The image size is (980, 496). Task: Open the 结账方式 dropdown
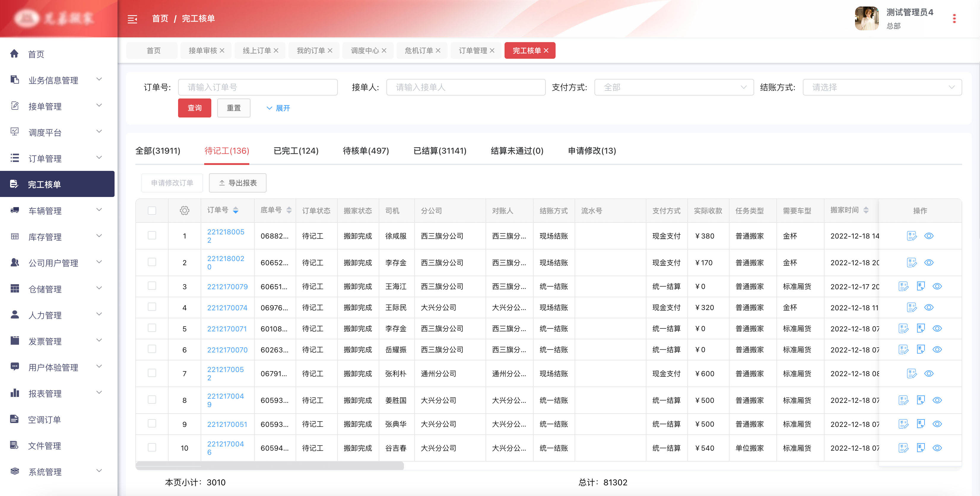[x=882, y=87]
